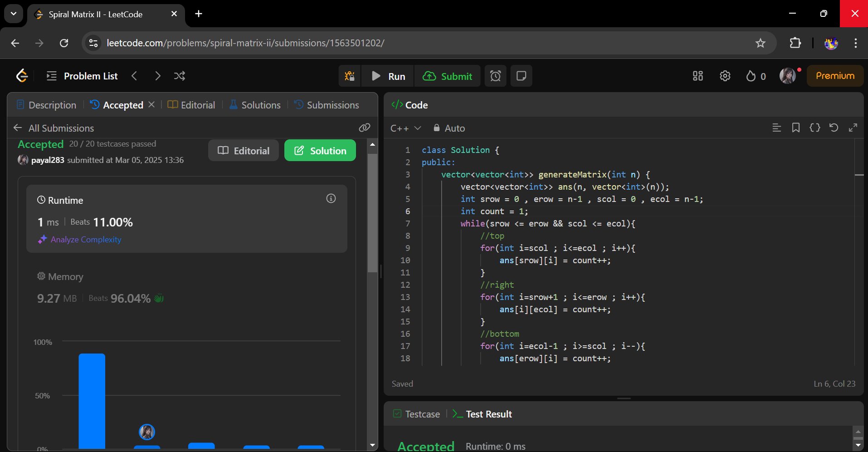Image resolution: width=868 pixels, height=452 pixels.
Task: Go to next problem chevron
Action: tap(157, 76)
